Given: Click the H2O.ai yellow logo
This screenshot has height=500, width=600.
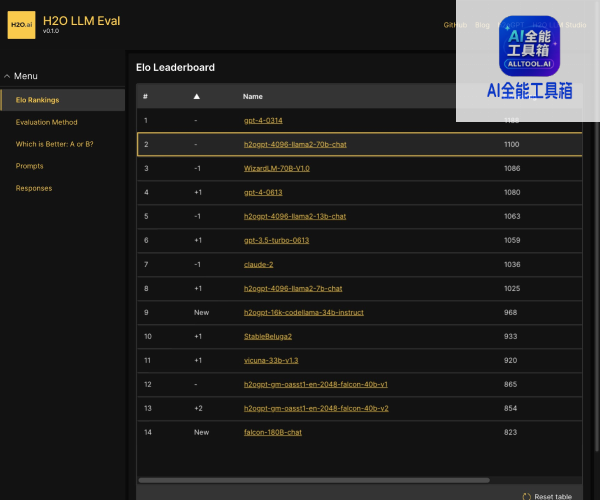Looking at the screenshot, I should click(x=21, y=25).
